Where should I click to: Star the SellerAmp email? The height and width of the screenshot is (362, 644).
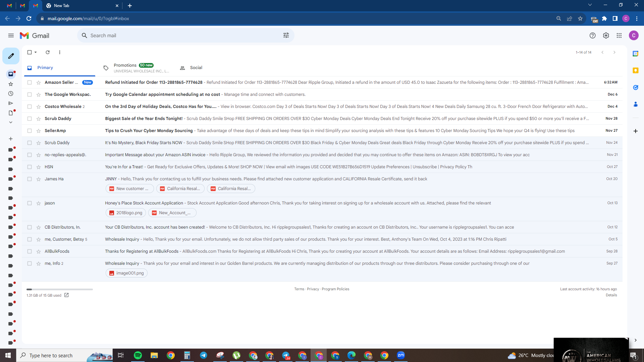pos(39,131)
